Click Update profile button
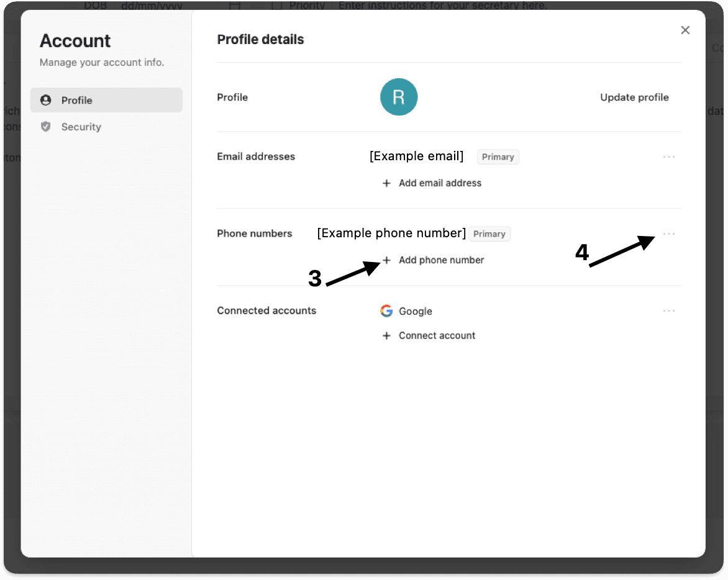728x580 pixels. pos(634,97)
